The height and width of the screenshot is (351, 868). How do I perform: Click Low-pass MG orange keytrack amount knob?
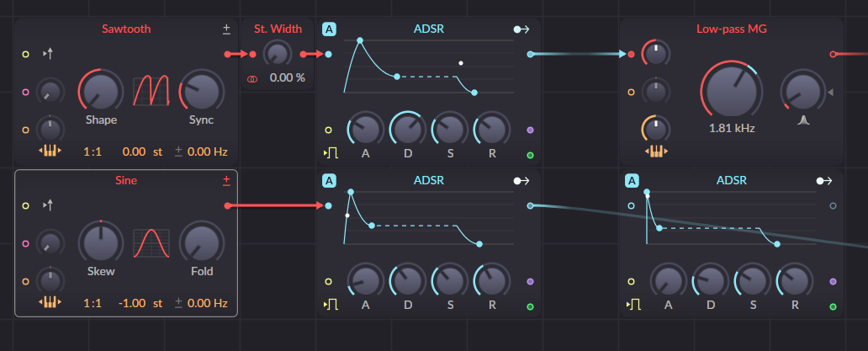tap(655, 130)
